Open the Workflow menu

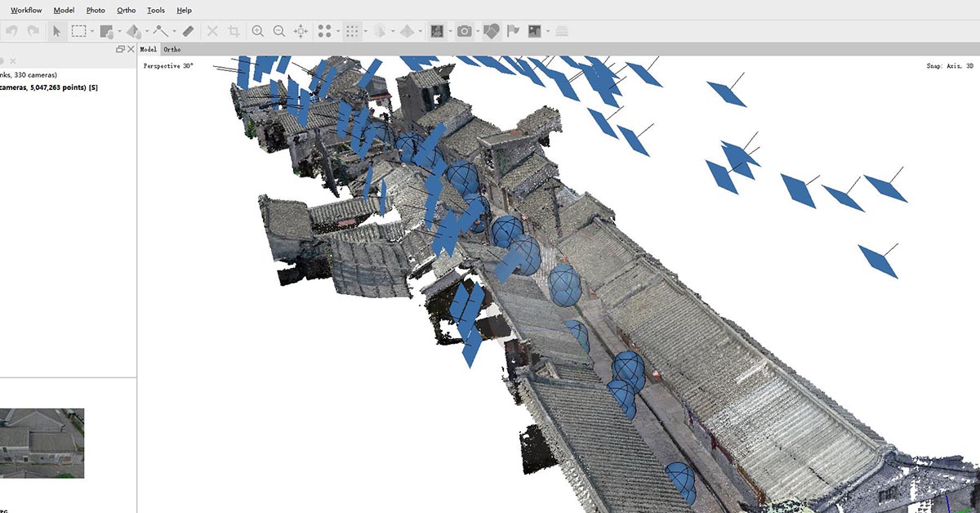[25, 10]
